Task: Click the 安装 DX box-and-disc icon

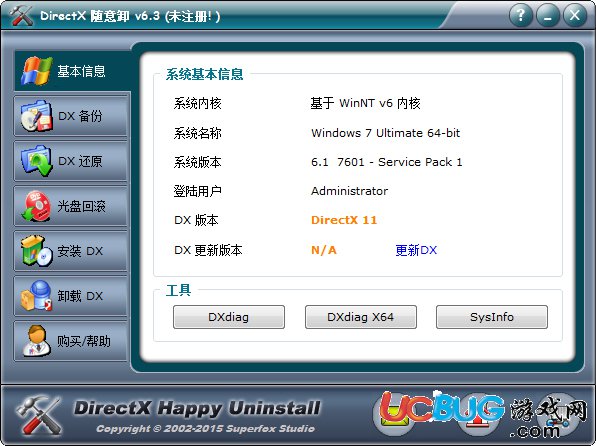Action: 36,251
